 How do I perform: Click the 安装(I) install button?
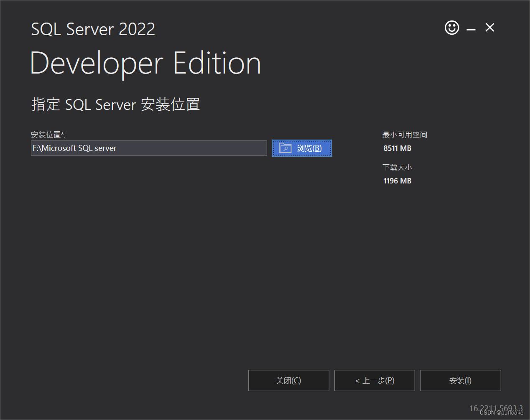[460, 380]
